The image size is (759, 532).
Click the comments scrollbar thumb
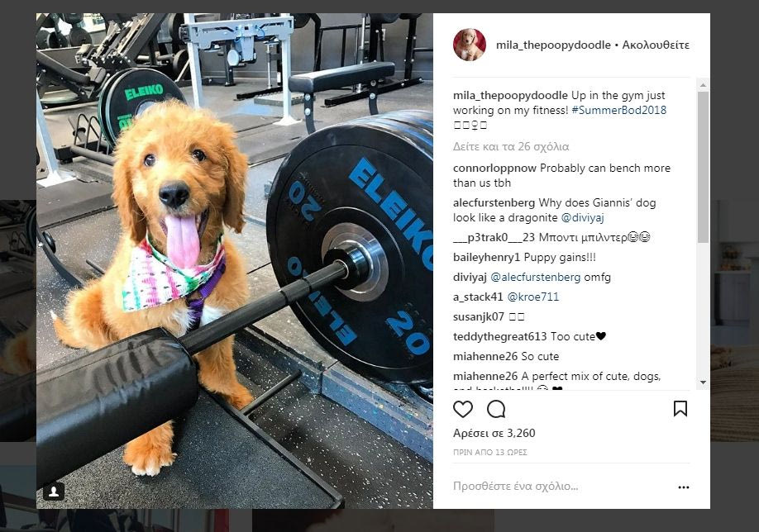coord(703,167)
